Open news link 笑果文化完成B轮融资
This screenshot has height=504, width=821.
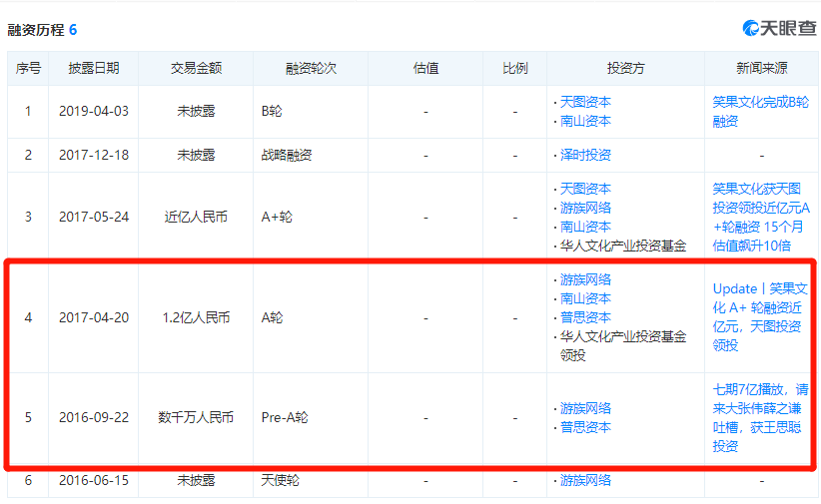tap(760, 111)
